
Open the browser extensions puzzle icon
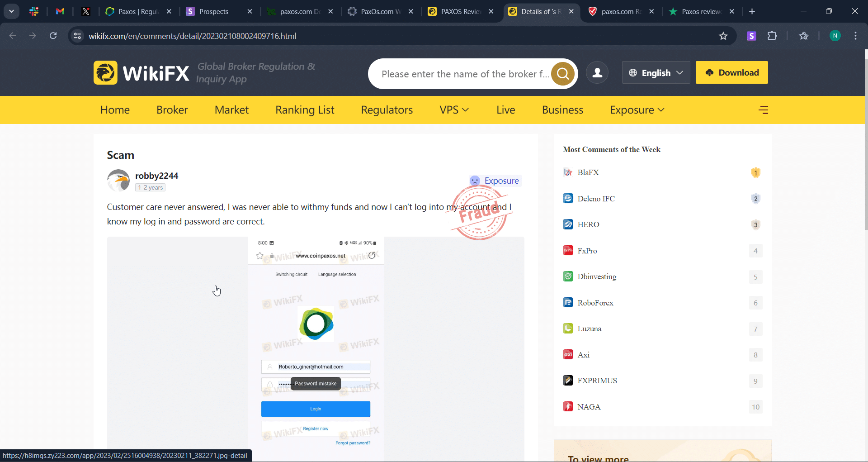[772, 36]
